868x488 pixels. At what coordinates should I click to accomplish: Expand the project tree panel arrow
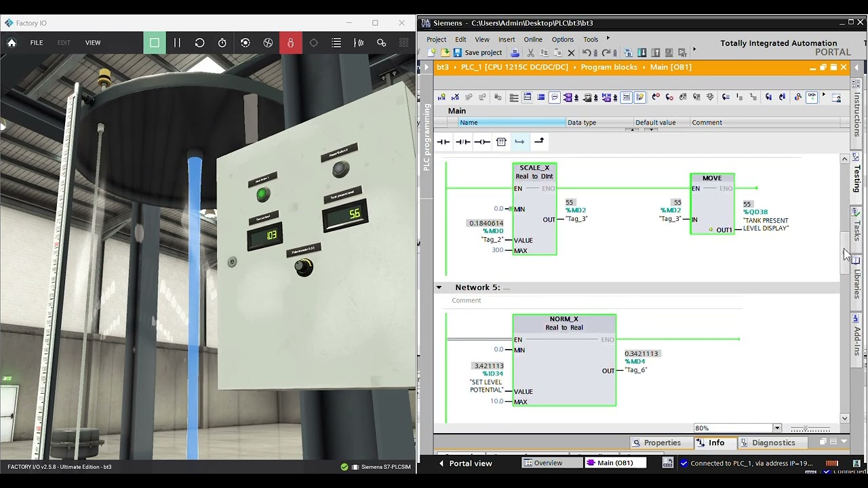[427, 67]
